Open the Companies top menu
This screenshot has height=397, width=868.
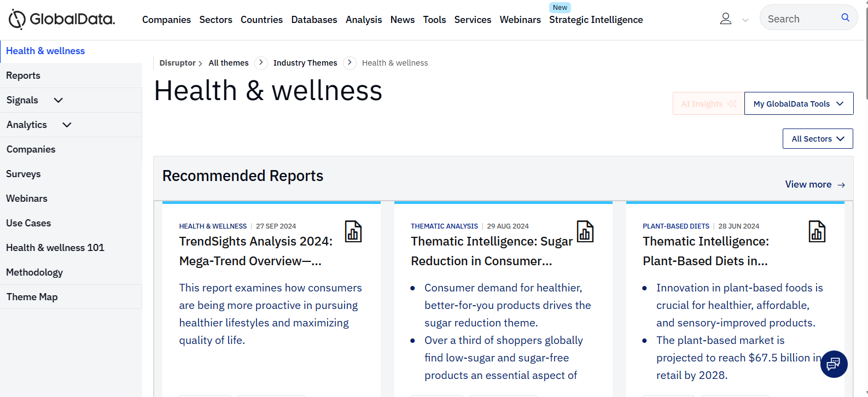point(166,20)
